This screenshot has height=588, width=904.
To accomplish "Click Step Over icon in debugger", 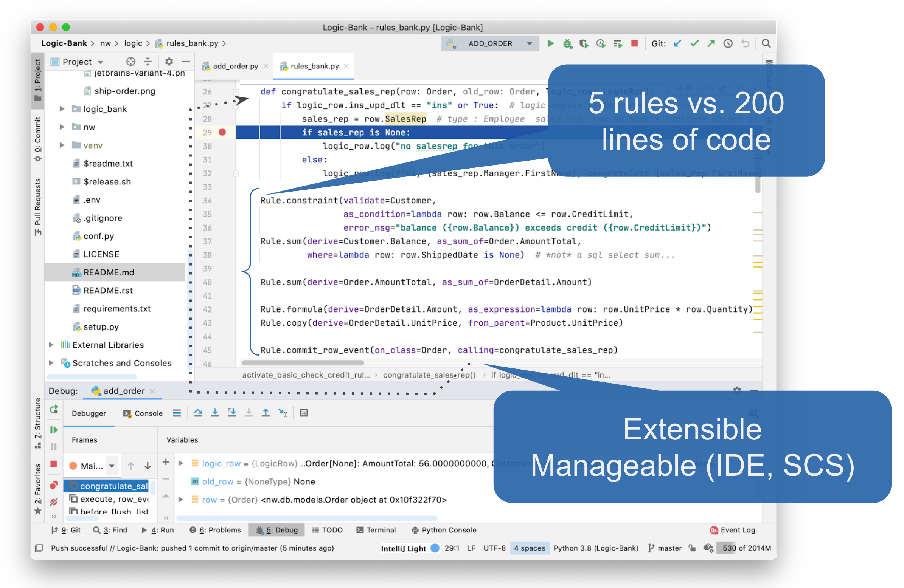I will pyautogui.click(x=198, y=413).
